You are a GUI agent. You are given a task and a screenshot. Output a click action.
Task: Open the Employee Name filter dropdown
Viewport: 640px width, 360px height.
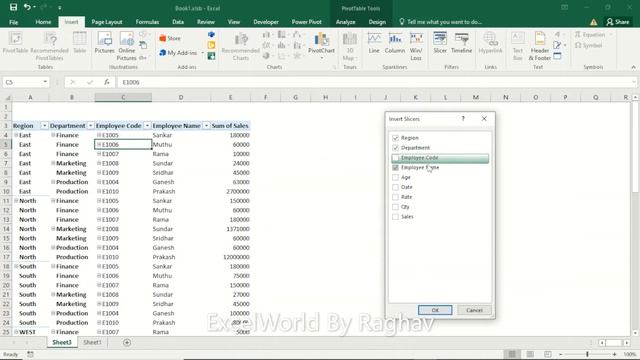206,126
